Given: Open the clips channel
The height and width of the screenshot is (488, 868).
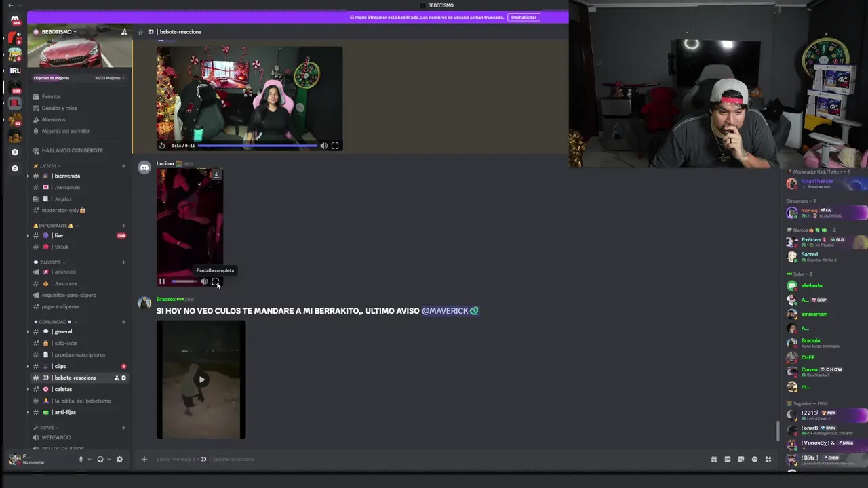Looking at the screenshot, I should [80, 366].
